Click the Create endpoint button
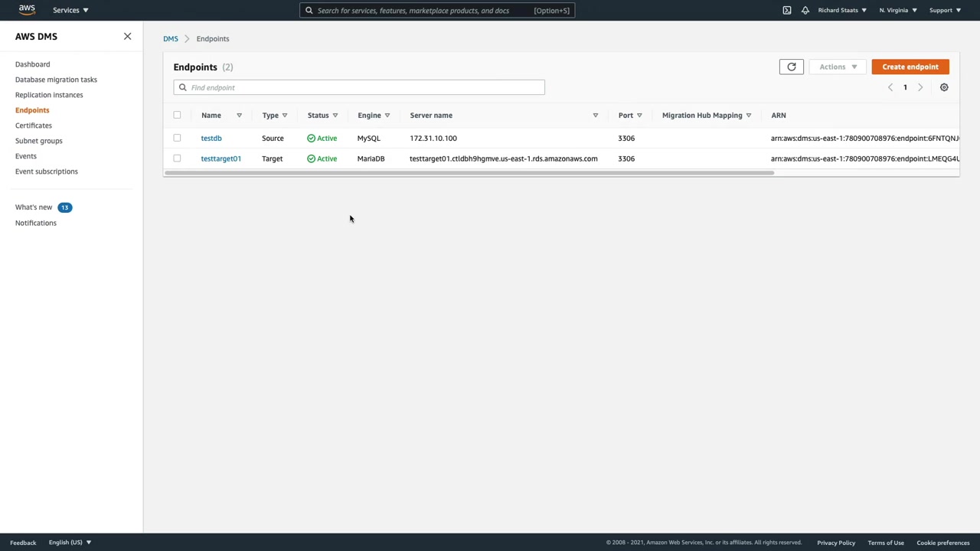The width and height of the screenshot is (980, 551). [910, 67]
